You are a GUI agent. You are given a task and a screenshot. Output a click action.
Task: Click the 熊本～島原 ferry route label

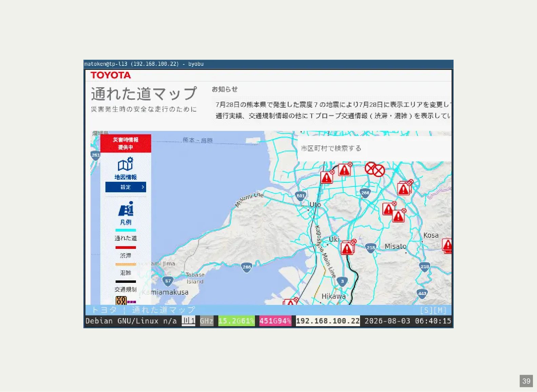tap(198, 140)
